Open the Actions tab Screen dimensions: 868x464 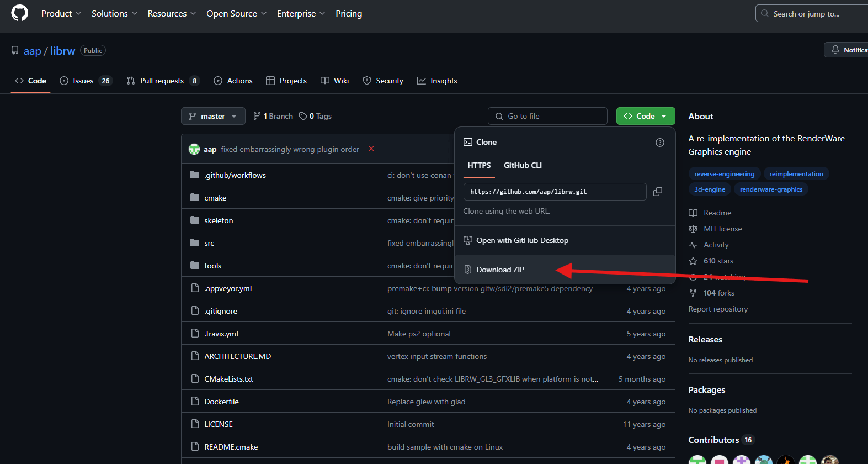coord(233,81)
